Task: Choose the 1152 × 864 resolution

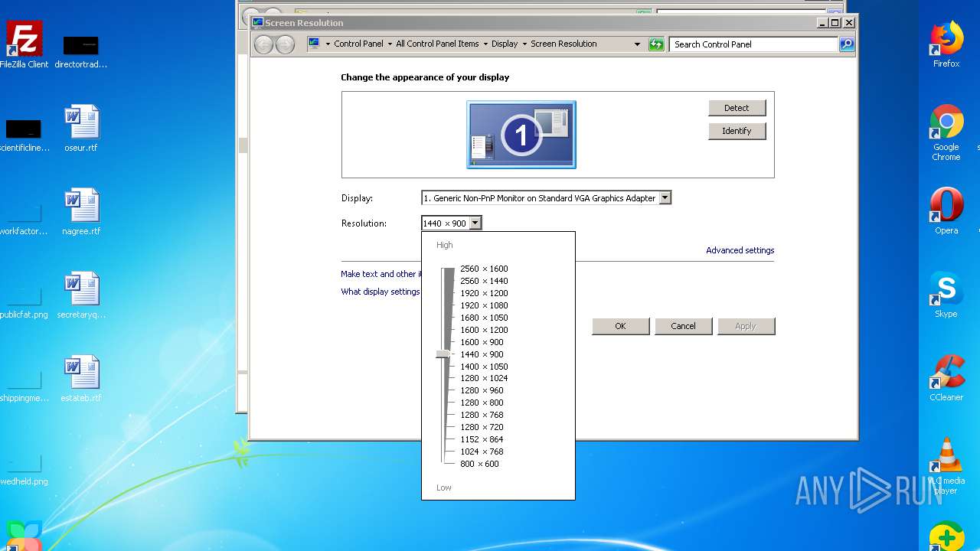Action: point(482,439)
